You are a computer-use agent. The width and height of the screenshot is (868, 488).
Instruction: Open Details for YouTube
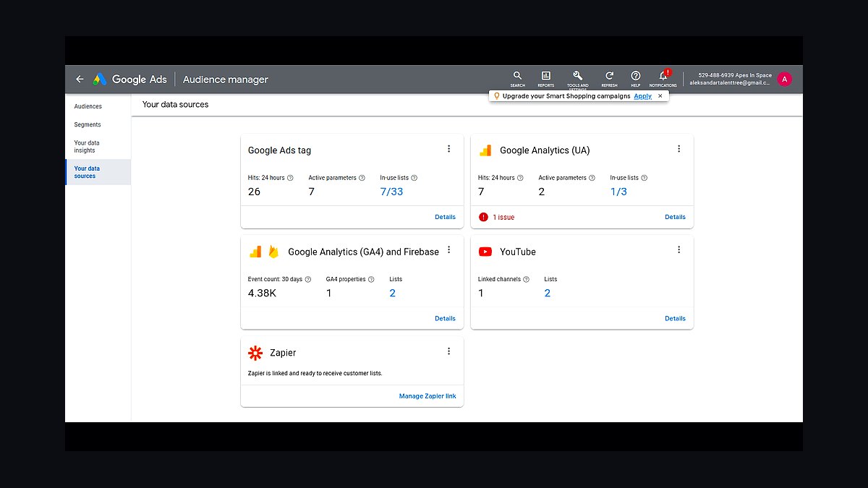[675, 318]
